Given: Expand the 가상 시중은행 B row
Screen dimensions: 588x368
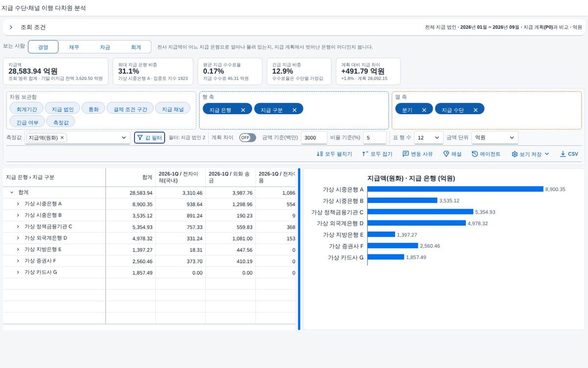Looking at the screenshot, I should (x=18, y=215).
